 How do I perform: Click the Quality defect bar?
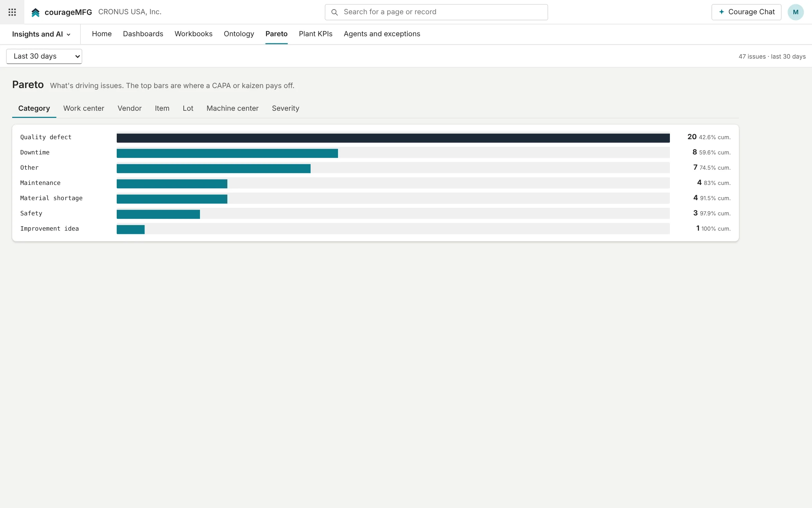tap(393, 138)
